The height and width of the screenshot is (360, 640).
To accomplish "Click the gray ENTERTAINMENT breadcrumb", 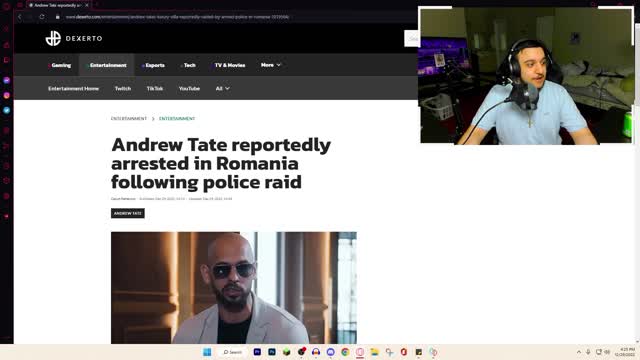I will 129,118.
